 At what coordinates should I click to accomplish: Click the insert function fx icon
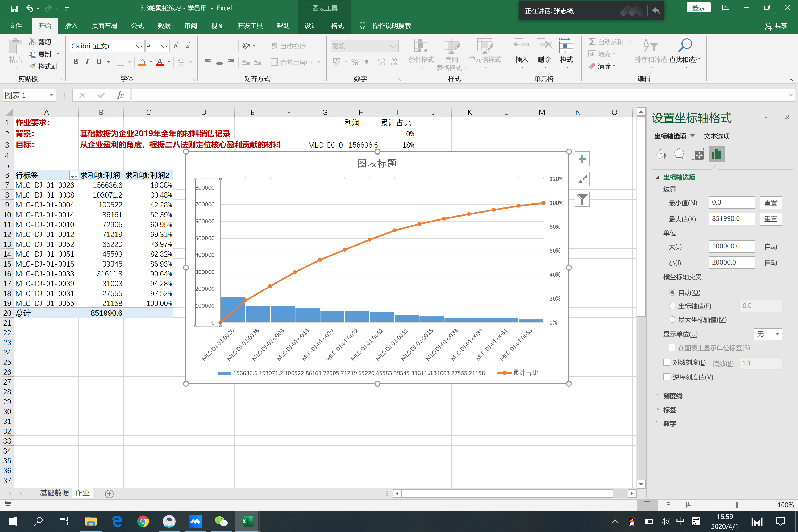pos(120,95)
